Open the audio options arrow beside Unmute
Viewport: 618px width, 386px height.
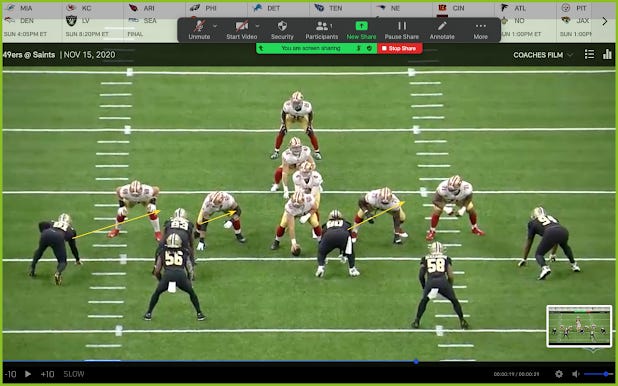pos(215,26)
